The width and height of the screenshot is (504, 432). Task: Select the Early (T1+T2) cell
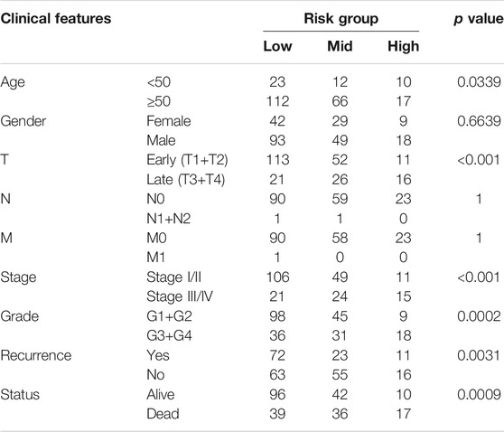click(187, 160)
